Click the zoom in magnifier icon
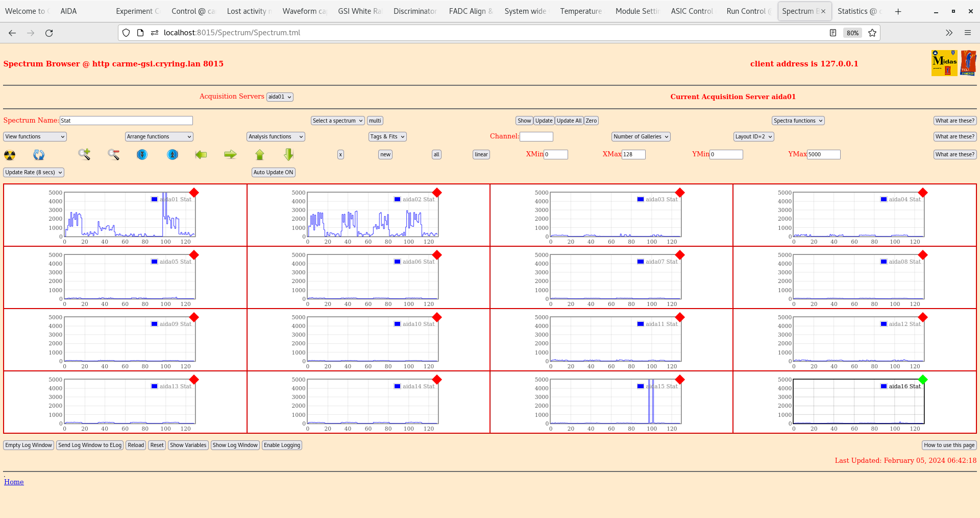 click(x=84, y=154)
